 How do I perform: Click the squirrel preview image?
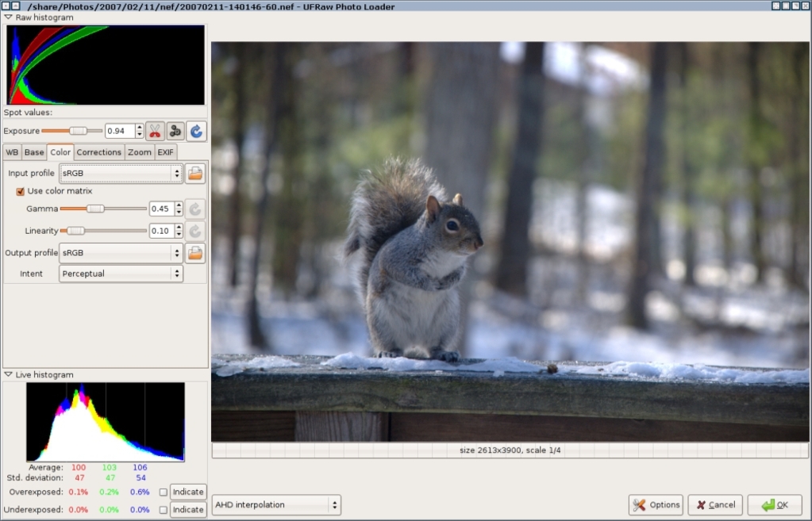pyautogui.click(x=510, y=242)
